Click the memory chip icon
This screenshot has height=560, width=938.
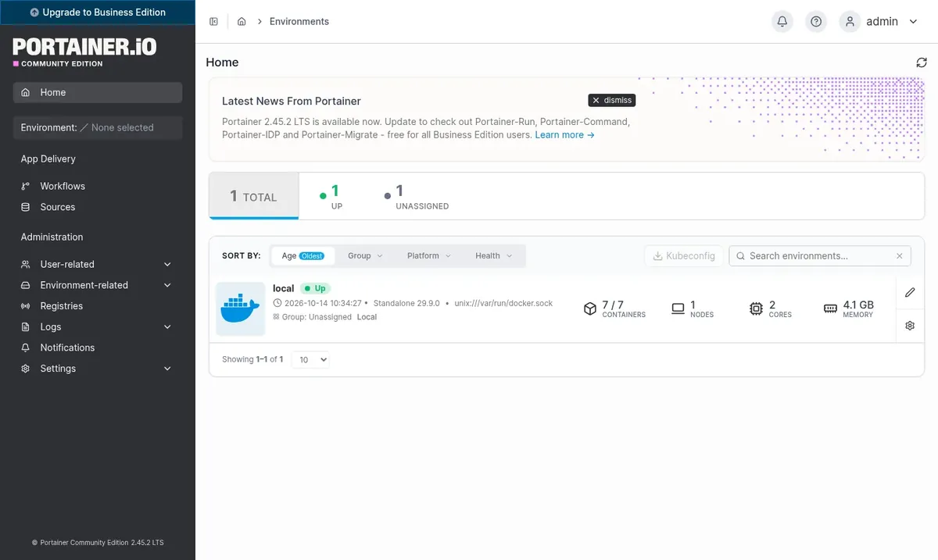click(x=830, y=309)
